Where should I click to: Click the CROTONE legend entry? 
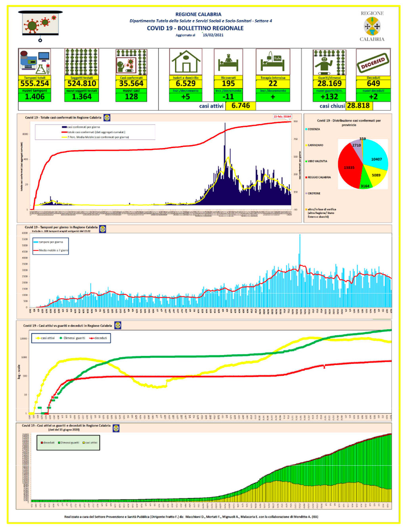(313, 193)
